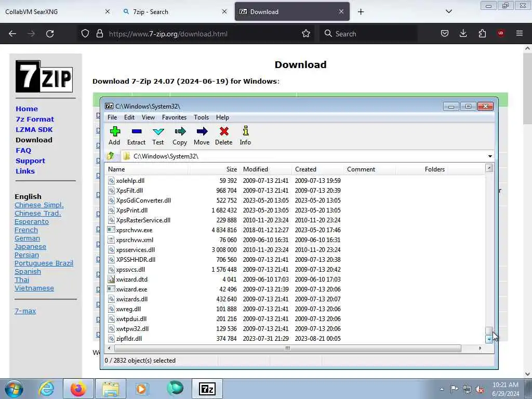This screenshot has width=532, height=399.
Task: Show hidden system tray icons
Action: [442, 390]
